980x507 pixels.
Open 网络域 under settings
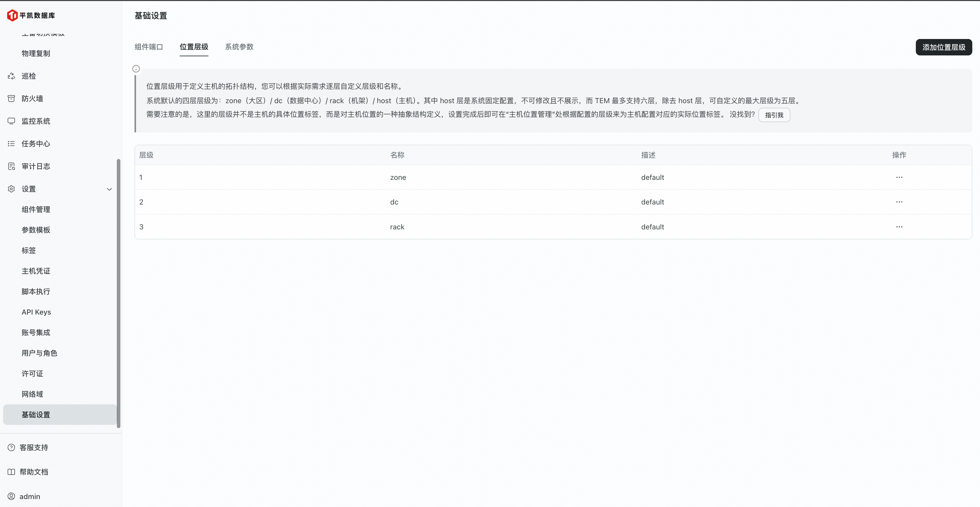click(x=32, y=394)
